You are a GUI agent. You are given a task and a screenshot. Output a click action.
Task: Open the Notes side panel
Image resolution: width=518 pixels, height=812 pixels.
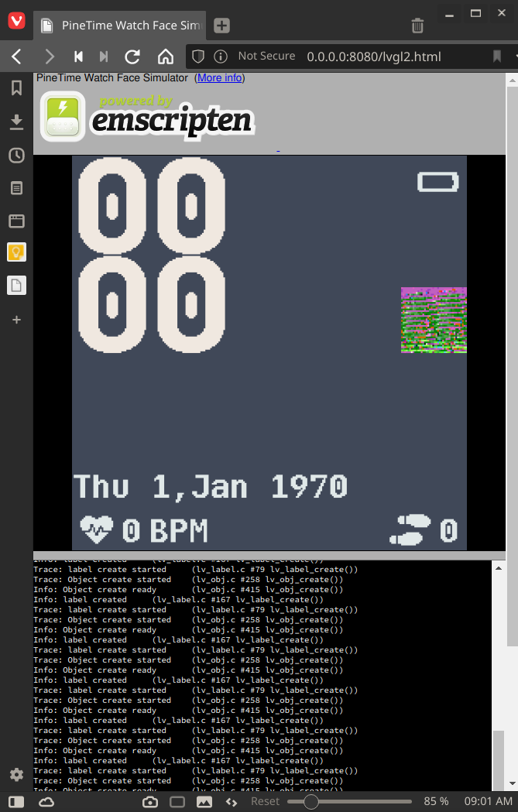16,188
